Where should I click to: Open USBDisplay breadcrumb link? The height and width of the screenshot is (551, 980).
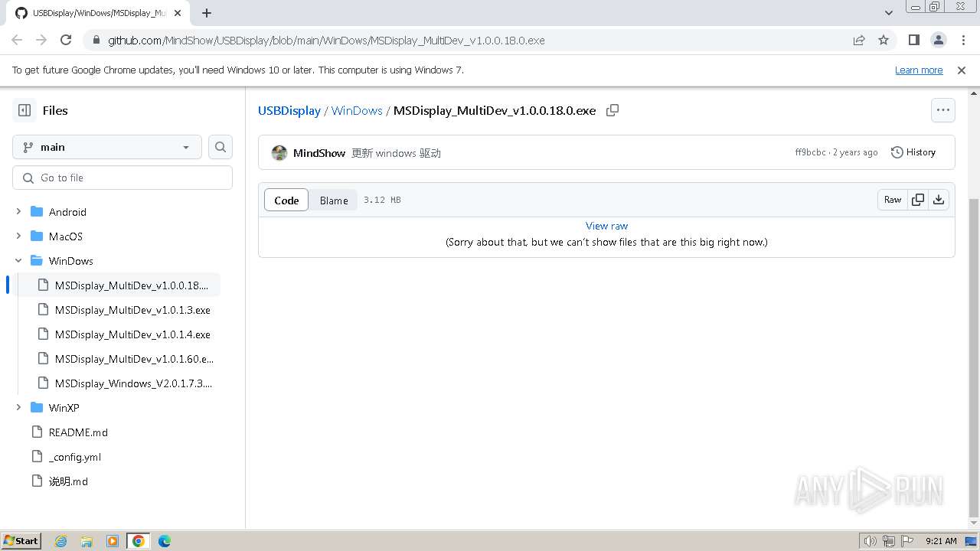click(289, 110)
